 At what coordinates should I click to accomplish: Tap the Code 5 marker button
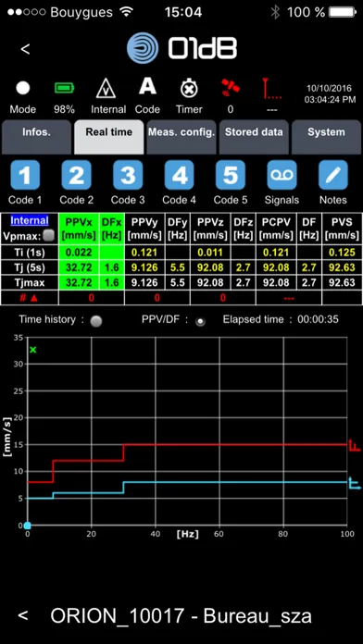231,175
